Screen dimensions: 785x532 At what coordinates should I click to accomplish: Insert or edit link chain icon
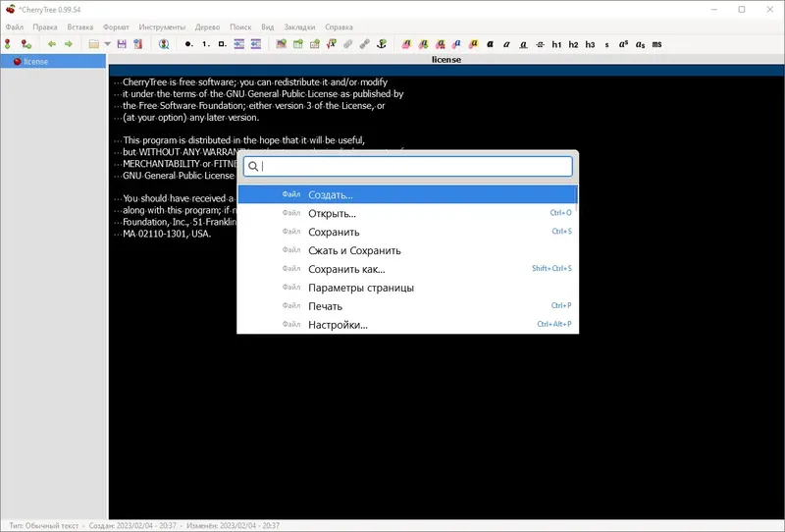(x=365, y=44)
